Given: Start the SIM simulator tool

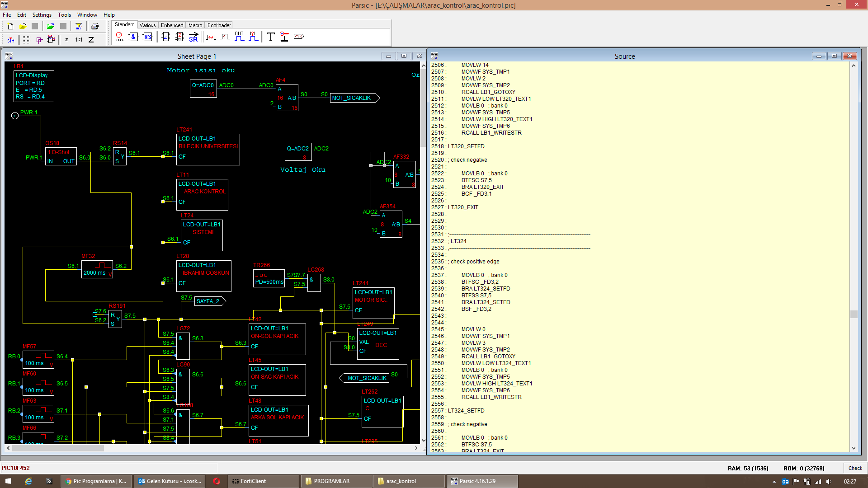Looking at the screenshot, I should pyautogui.click(x=11, y=40).
